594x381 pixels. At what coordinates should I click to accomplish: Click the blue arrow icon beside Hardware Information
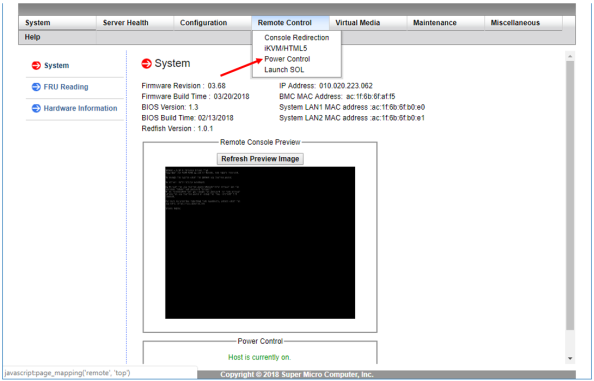[x=36, y=108]
